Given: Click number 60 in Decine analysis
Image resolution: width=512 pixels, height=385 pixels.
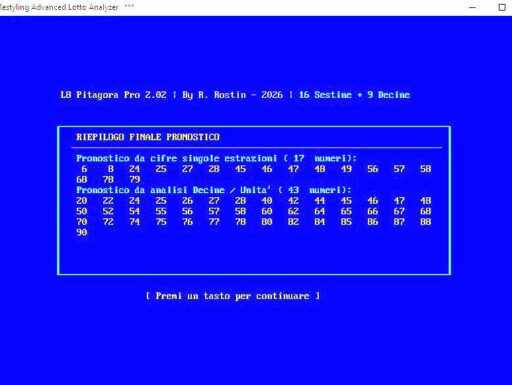Looking at the screenshot, I should [x=267, y=211].
